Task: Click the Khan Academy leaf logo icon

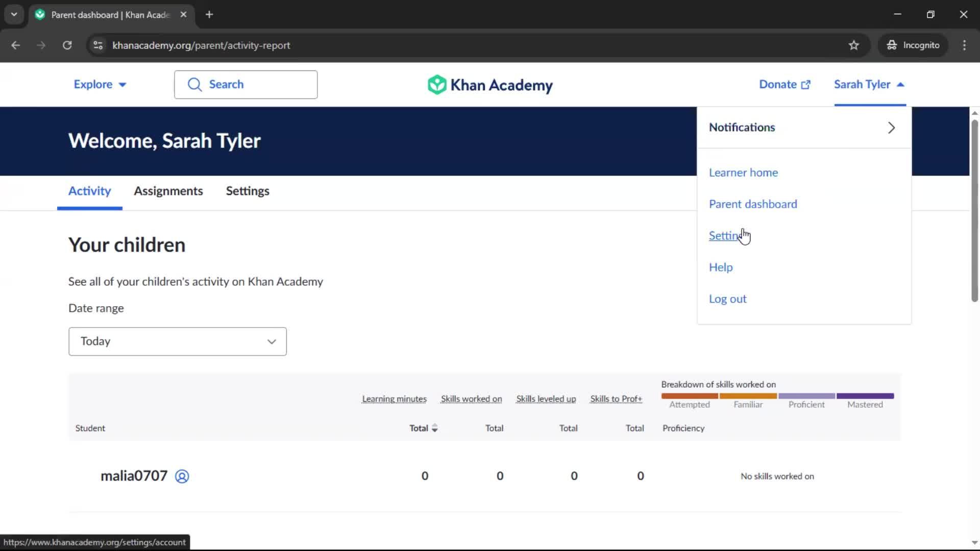Action: (x=437, y=85)
